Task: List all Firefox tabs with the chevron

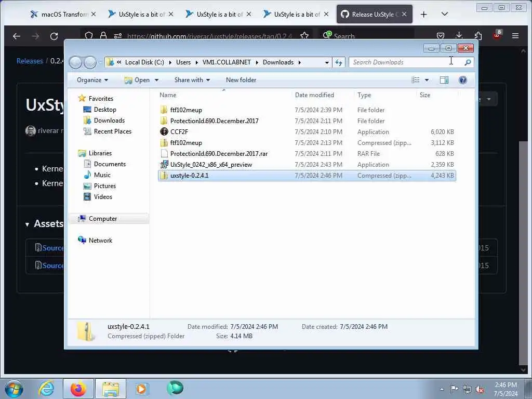Action: pyautogui.click(x=445, y=14)
